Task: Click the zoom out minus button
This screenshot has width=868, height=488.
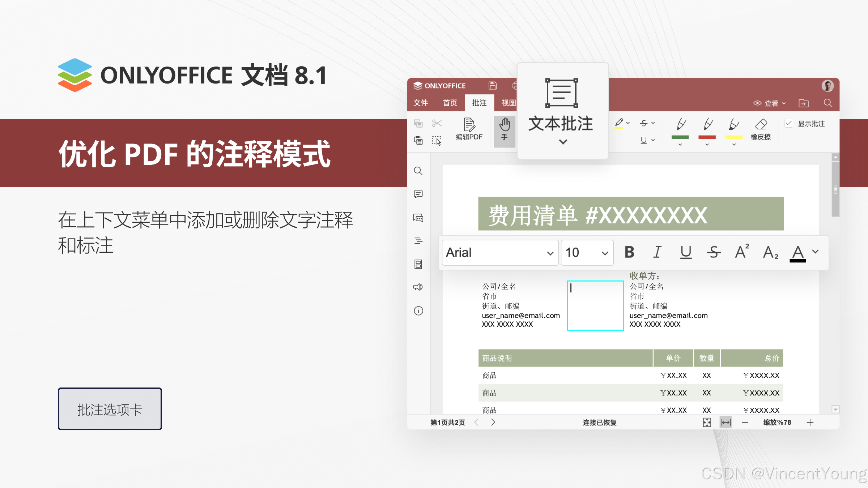Action: pos(745,422)
